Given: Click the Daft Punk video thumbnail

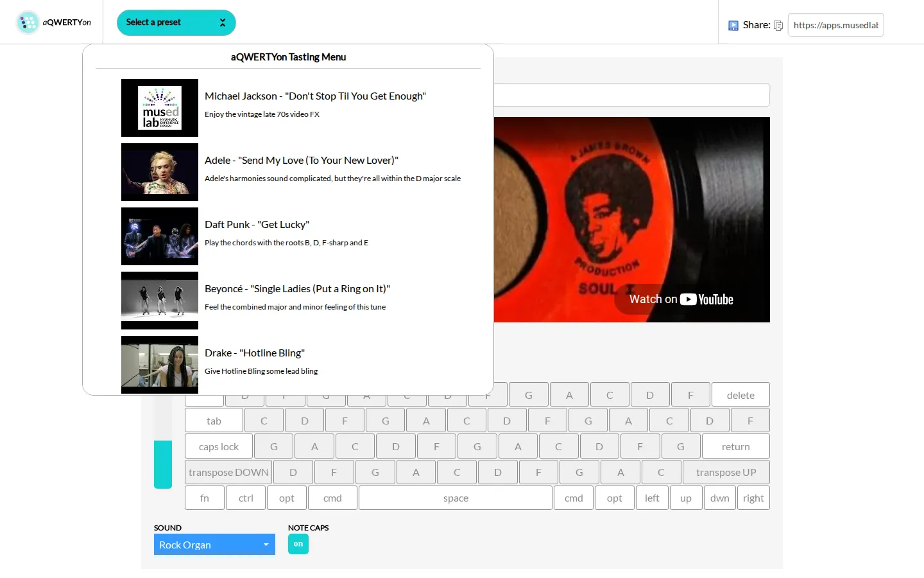Looking at the screenshot, I should [160, 236].
